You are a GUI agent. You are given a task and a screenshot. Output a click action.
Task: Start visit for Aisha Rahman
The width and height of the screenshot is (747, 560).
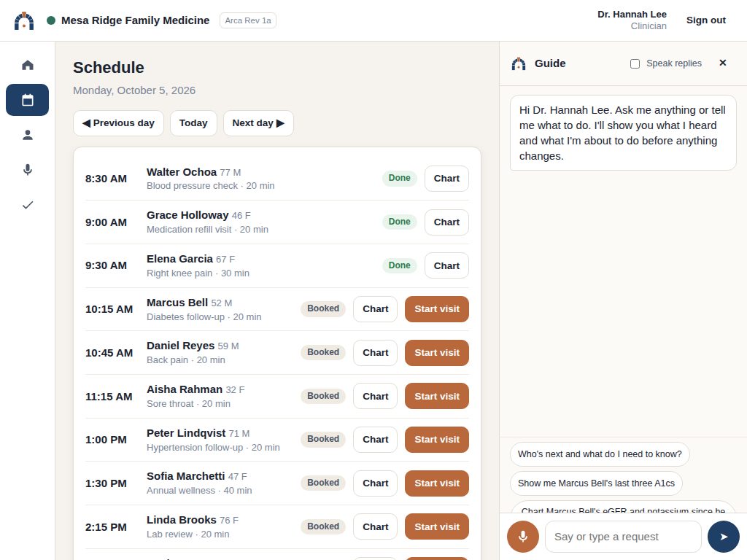437,396
